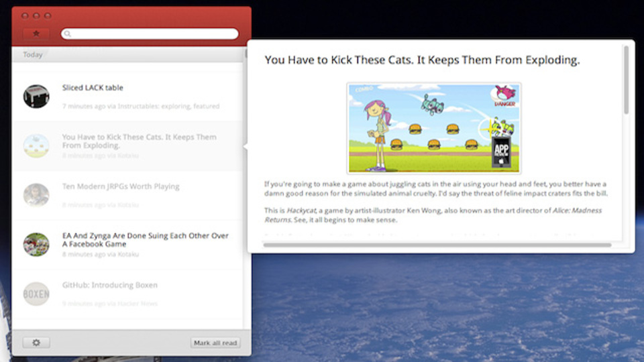Image resolution: width=644 pixels, height=362 pixels.
Task: Click the horizontal scrollbar under the article
Action: 437,245
